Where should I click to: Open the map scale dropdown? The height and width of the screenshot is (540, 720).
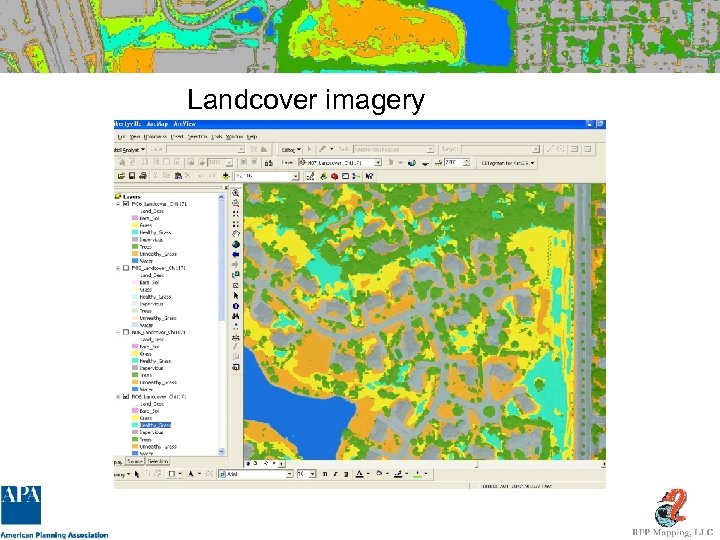click(x=295, y=176)
